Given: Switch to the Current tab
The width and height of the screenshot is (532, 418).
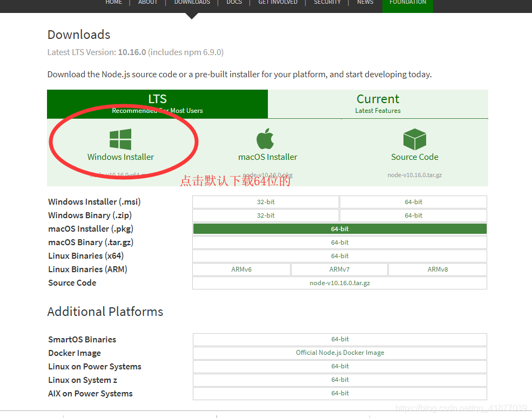Looking at the screenshot, I should coord(378,104).
